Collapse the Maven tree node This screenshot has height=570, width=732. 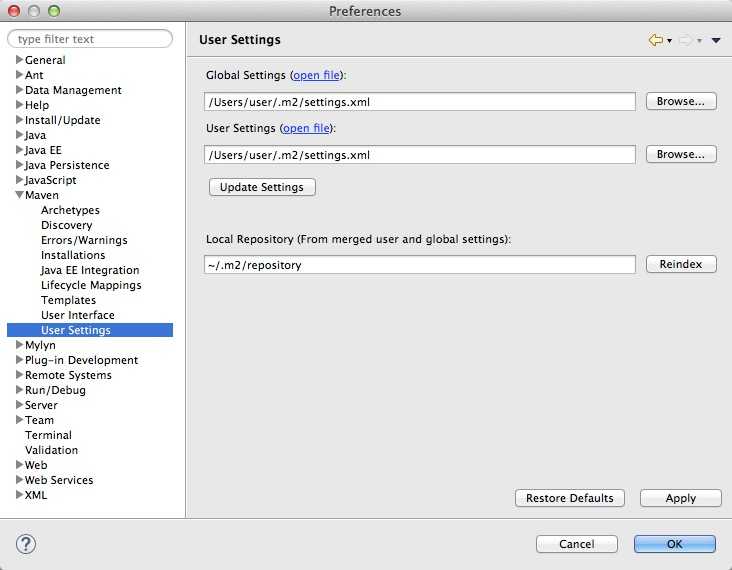[x=19, y=195]
